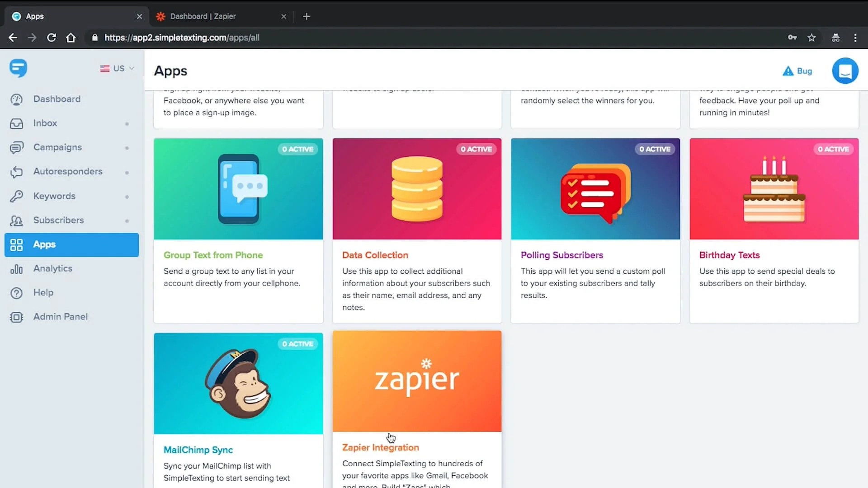Go to Campaigns section

pyautogui.click(x=57, y=147)
